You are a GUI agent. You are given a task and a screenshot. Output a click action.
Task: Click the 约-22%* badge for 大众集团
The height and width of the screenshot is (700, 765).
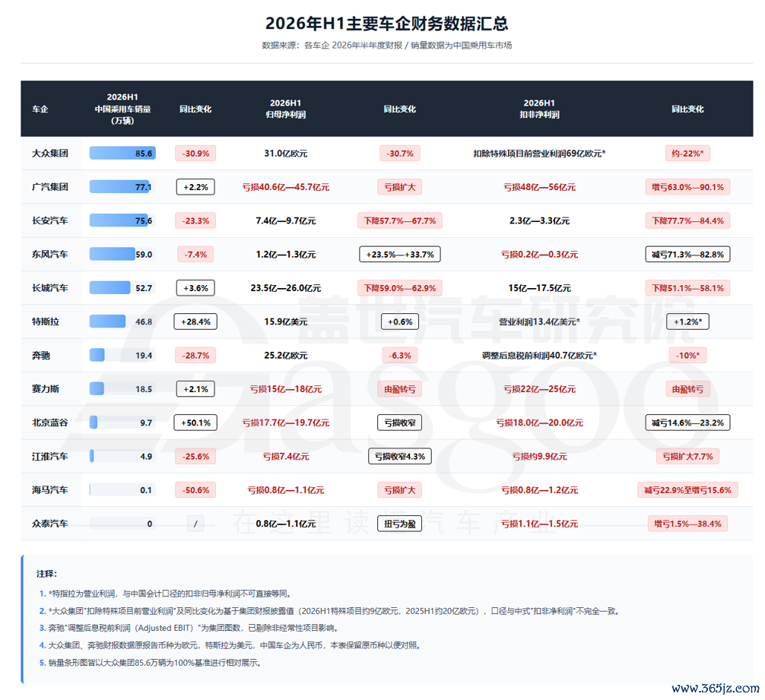point(687,153)
